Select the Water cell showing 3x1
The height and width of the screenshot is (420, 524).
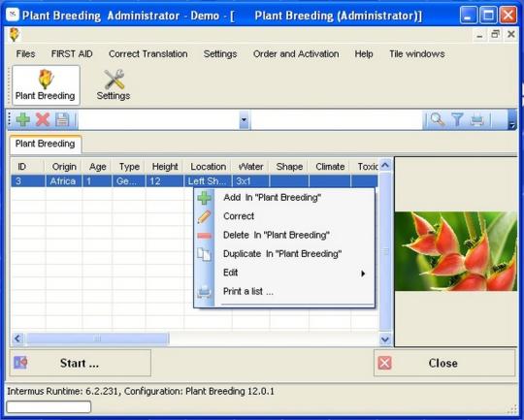[250, 181]
